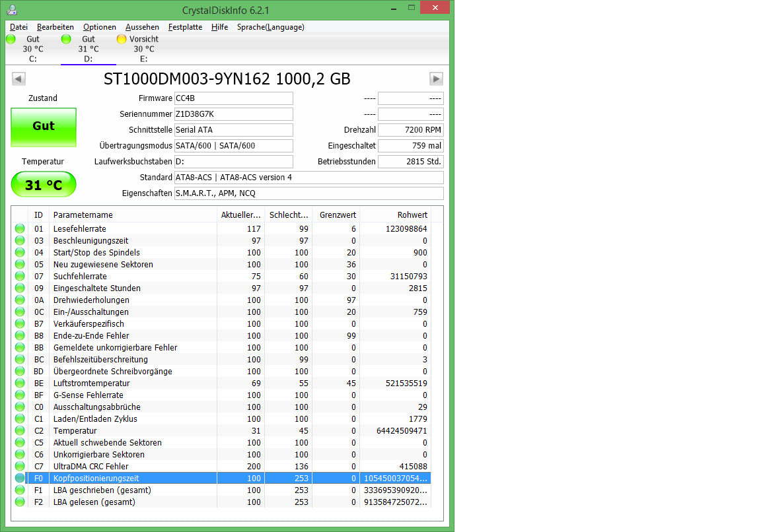Select the Laden/Entladen Zyklus row name
Viewport: 761px width, 532px height.
click(95, 419)
